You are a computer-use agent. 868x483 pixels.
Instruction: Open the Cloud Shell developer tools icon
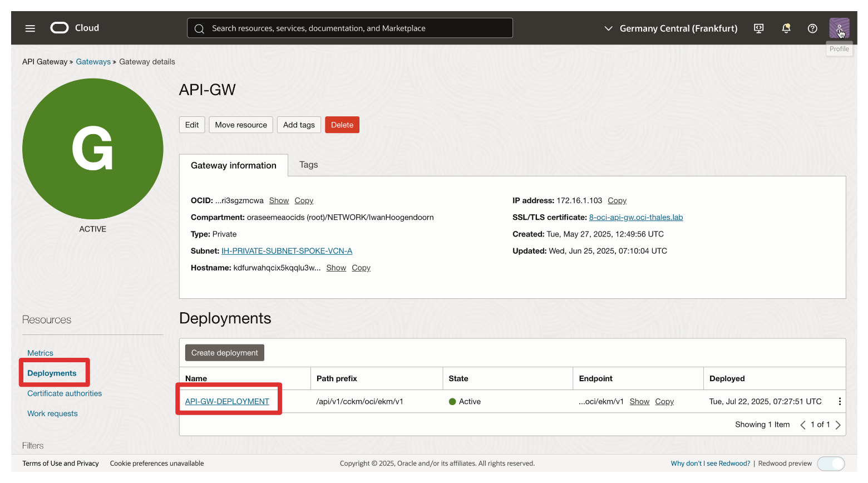[758, 28]
